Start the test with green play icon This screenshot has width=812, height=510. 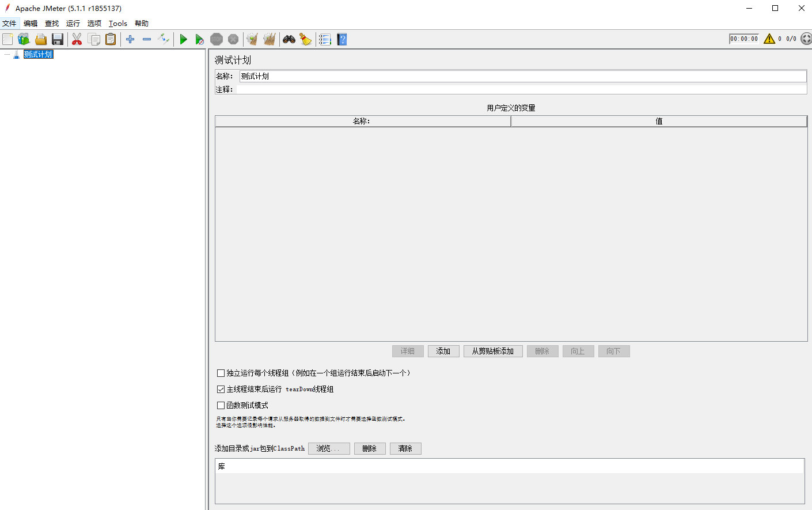click(183, 39)
